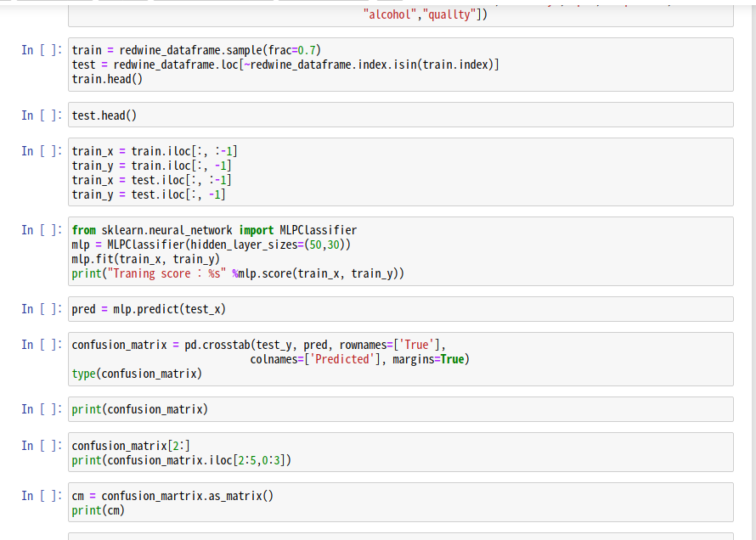Click the line 'train_y = test.iloc[:, -1]'
The width and height of the screenshot is (756, 540).
coord(149,194)
